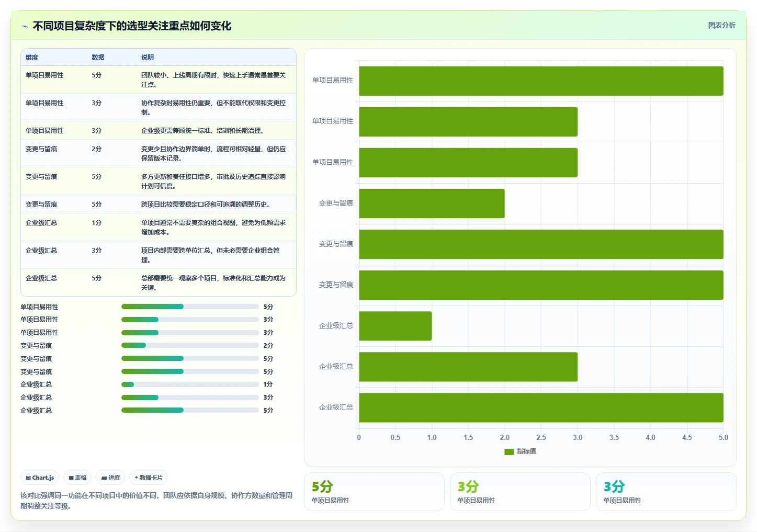The width and height of the screenshot is (757, 532).
Task: Toggle the 指标值 legend swatch under the chart
Action: coord(509,451)
